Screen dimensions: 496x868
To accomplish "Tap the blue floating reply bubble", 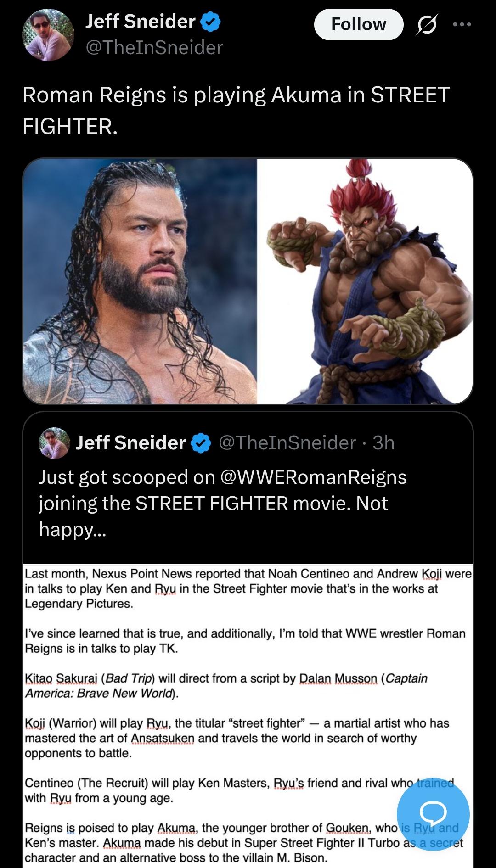I will (433, 814).
